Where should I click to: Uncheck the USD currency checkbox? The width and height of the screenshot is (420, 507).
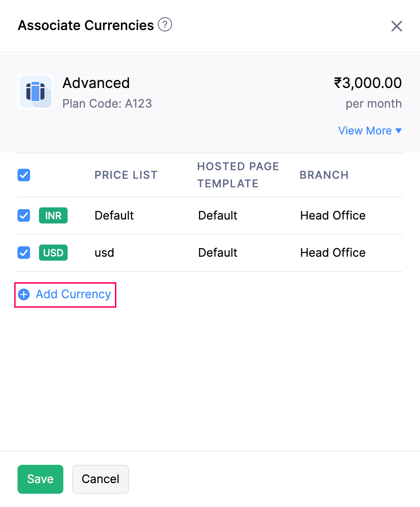[x=24, y=253]
